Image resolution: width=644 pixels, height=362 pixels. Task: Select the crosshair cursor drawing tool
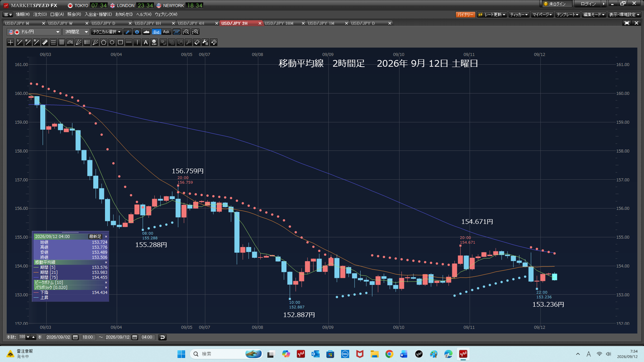pyautogui.click(x=11, y=42)
